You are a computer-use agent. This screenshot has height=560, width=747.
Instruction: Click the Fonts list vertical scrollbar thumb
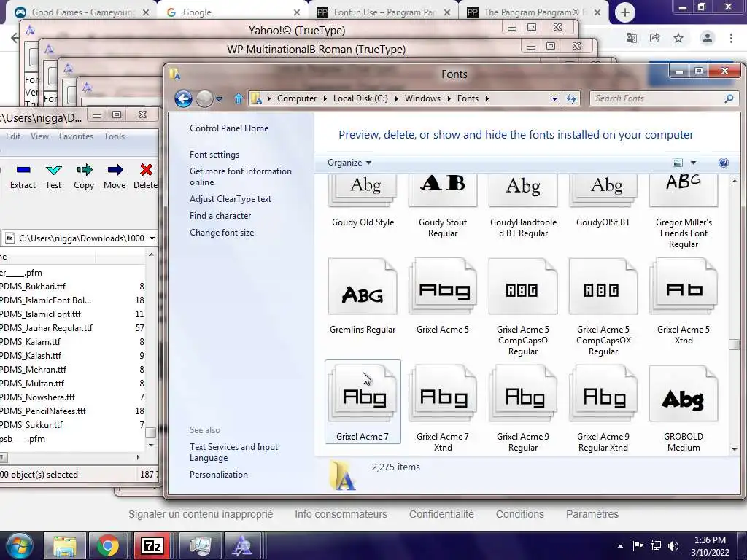coord(734,344)
